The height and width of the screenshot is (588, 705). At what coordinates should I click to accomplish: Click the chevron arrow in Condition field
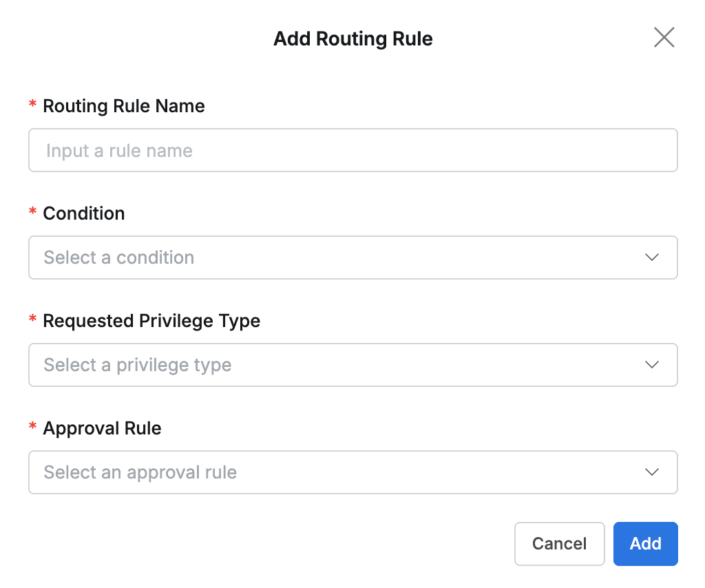pyautogui.click(x=651, y=258)
